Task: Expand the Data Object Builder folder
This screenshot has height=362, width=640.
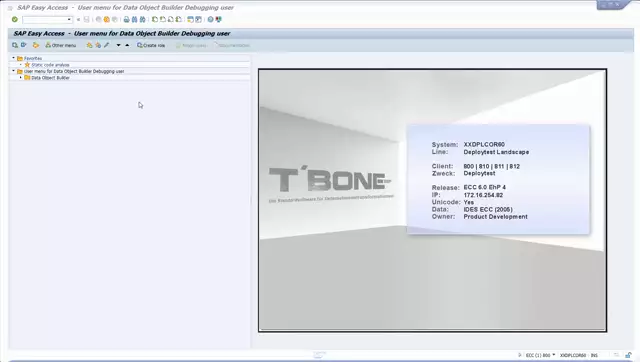Action: tap(20, 78)
